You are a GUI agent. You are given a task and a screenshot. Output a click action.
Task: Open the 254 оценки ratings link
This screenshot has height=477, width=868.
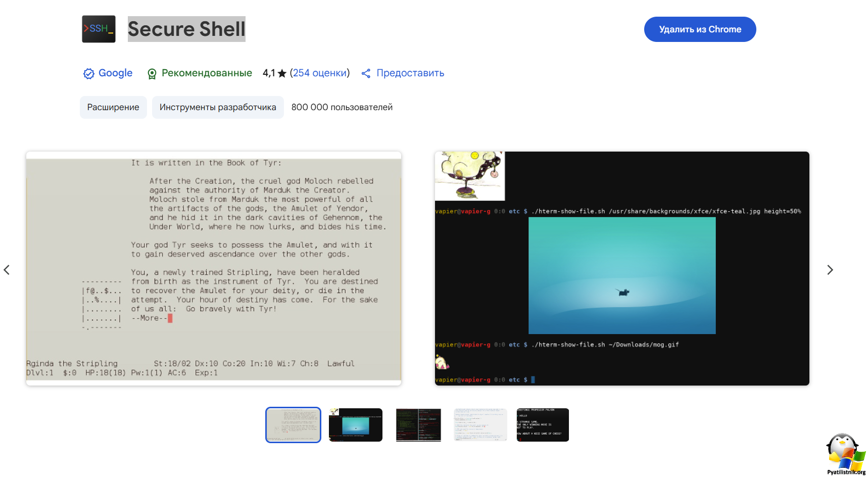320,73
